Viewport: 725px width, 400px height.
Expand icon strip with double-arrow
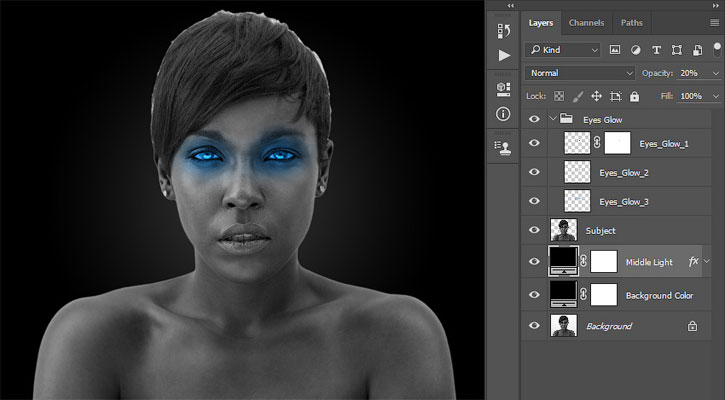click(510, 5)
